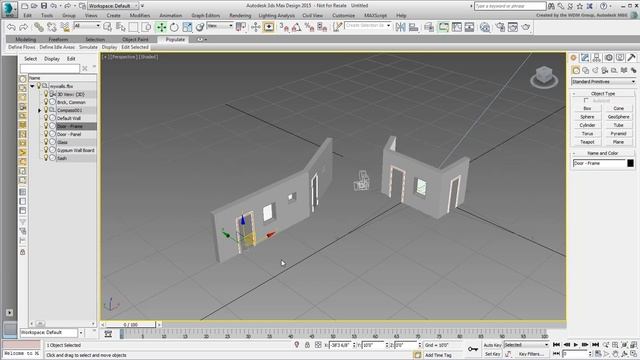Open the Render Setup icon
Viewport: 640px width, 360px height.
[500, 27]
